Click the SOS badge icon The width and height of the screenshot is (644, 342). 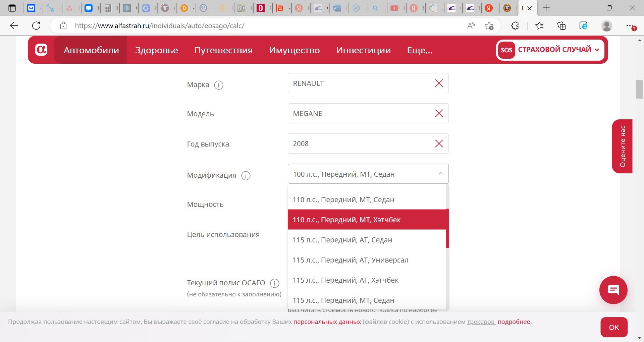[x=506, y=50]
